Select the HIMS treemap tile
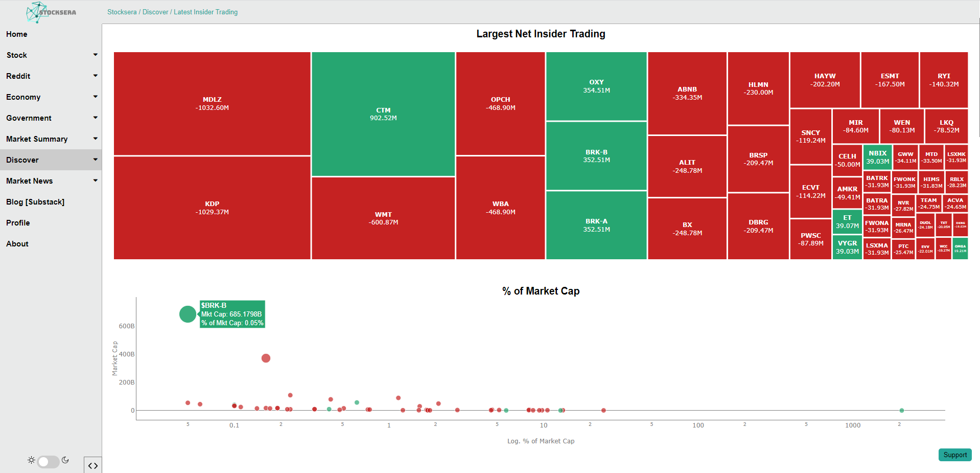 click(931, 182)
